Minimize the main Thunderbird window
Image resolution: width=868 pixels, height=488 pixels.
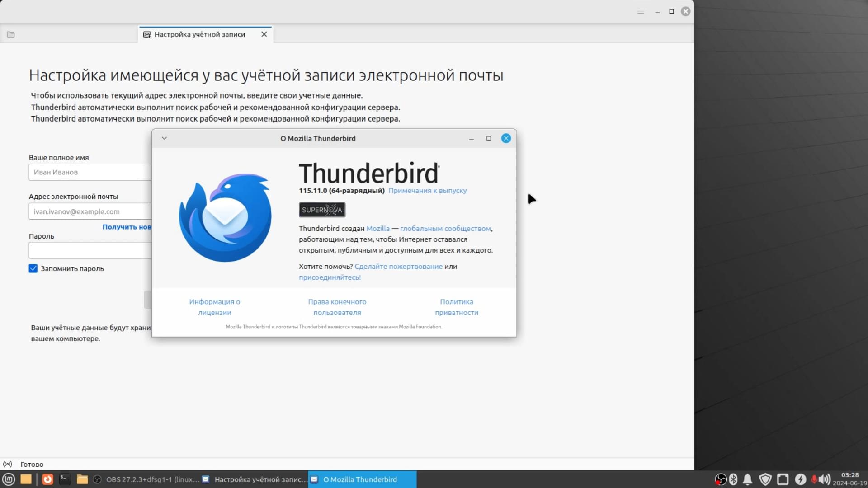coord(657,11)
